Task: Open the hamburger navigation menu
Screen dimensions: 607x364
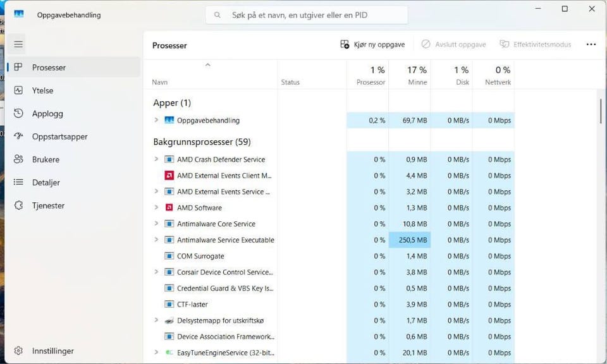Action: (18, 44)
